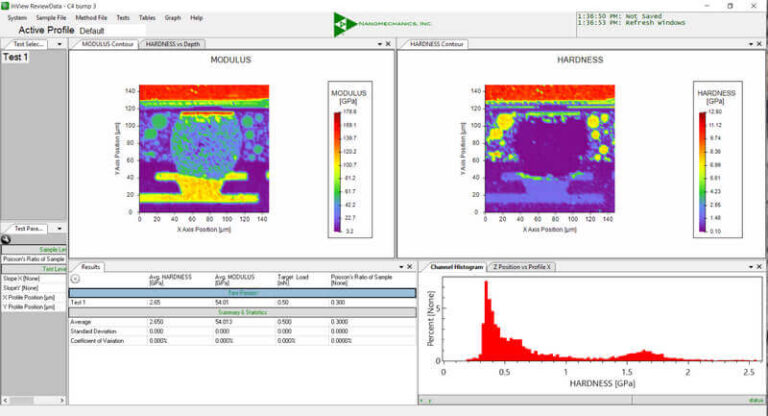Click the HARDNESS color scale bar
This screenshot has height=416, width=768.
pyautogui.click(x=703, y=170)
